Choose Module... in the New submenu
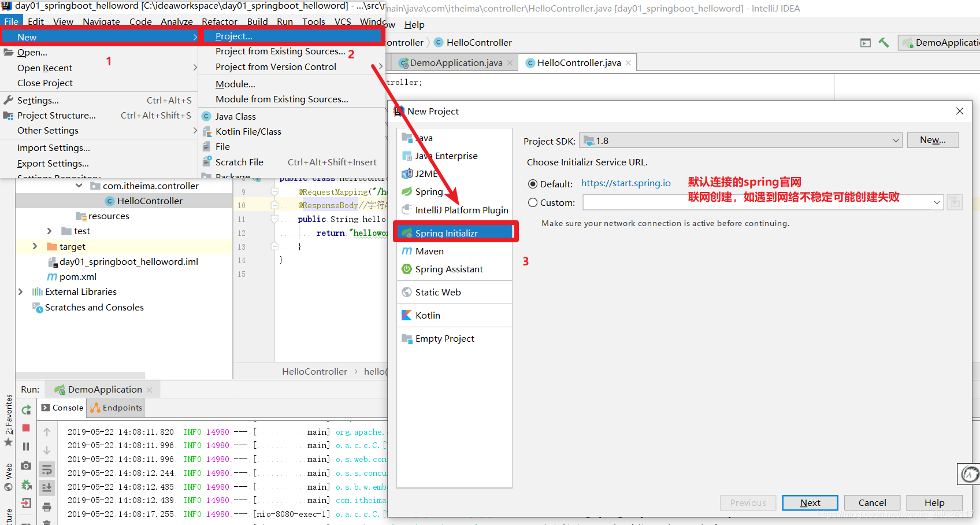Viewport: 980px width, 525px height. (235, 84)
